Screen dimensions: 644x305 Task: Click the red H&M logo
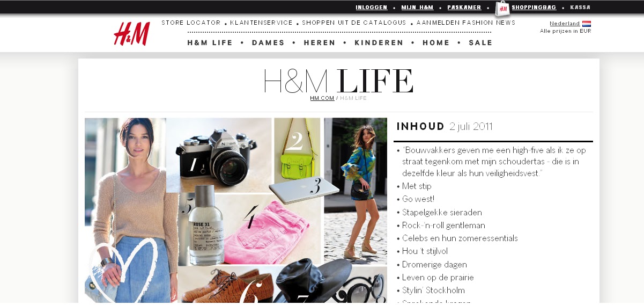coord(131,33)
